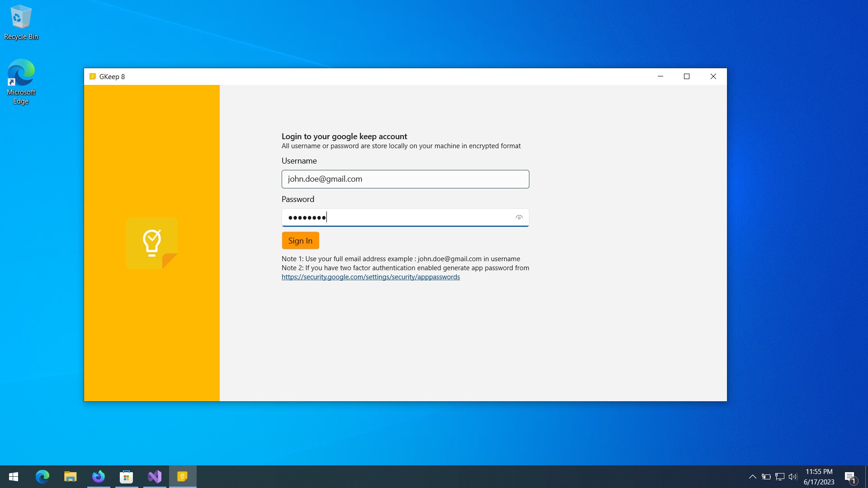Screen dimensions: 868x488
Task: Click into the Username field
Action: [405, 179]
